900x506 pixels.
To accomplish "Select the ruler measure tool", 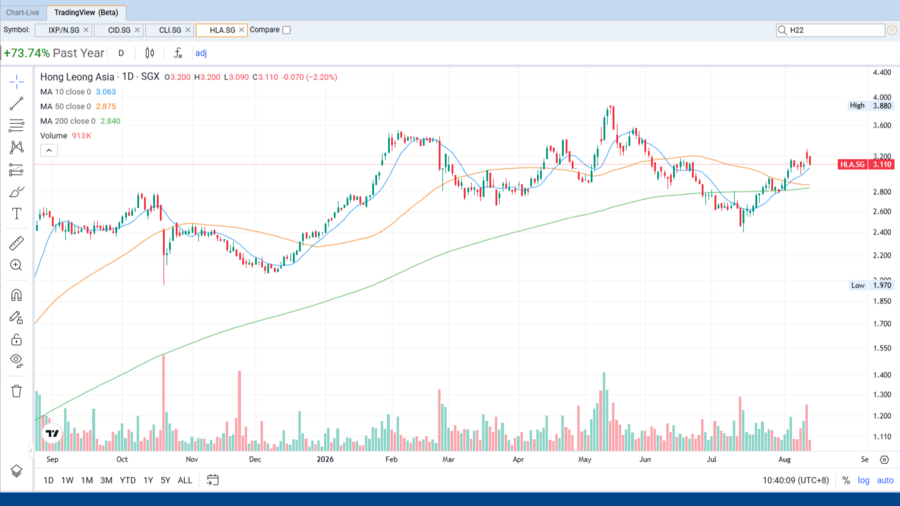I will [17, 243].
